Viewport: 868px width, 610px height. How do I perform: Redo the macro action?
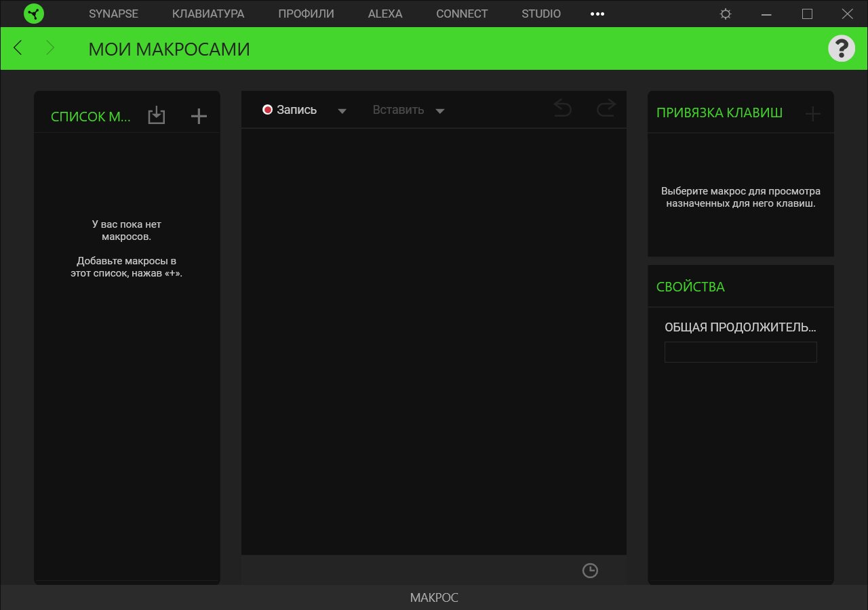coord(606,108)
